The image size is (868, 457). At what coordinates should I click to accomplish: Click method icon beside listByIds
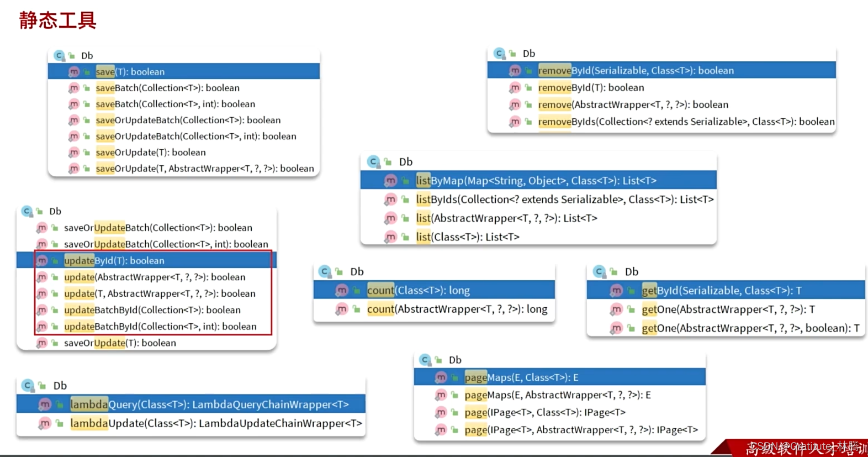[391, 199]
